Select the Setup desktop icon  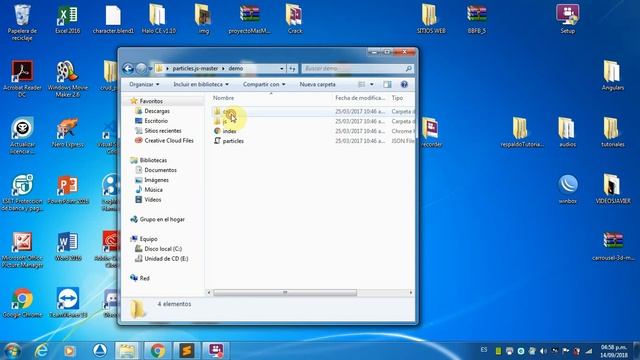click(x=567, y=19)
